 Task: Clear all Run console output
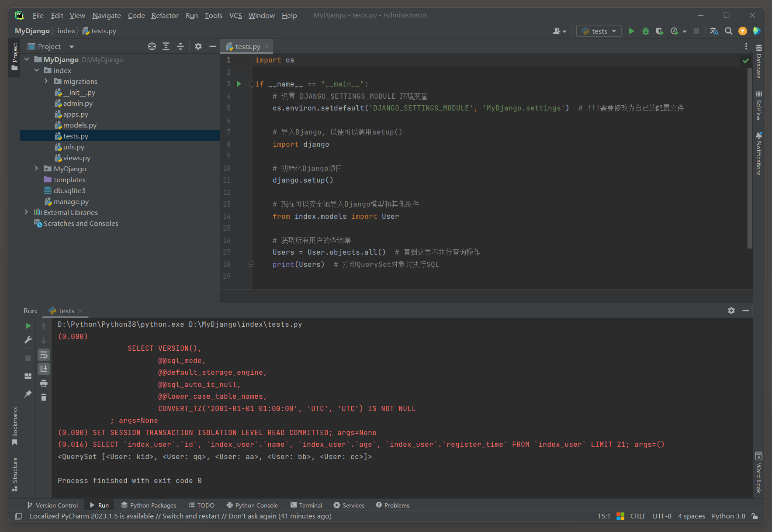point(44,397)
